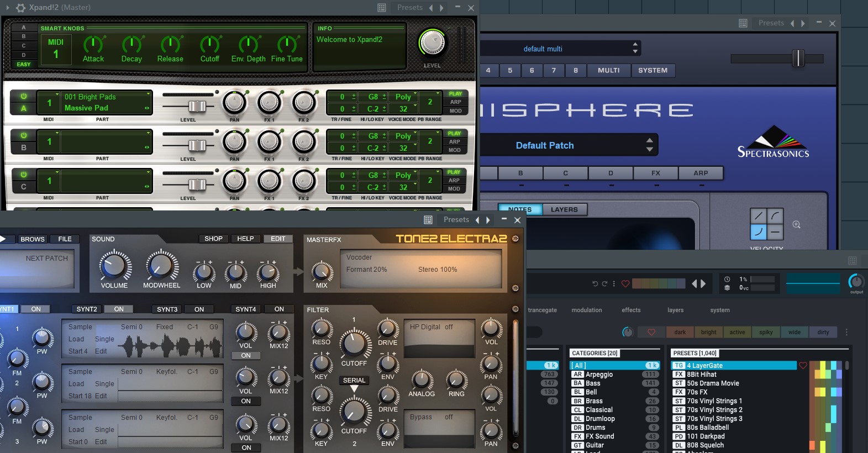
Task: Click Xpand!2 EASY smart knob button
Action: [x=24, y=64]
